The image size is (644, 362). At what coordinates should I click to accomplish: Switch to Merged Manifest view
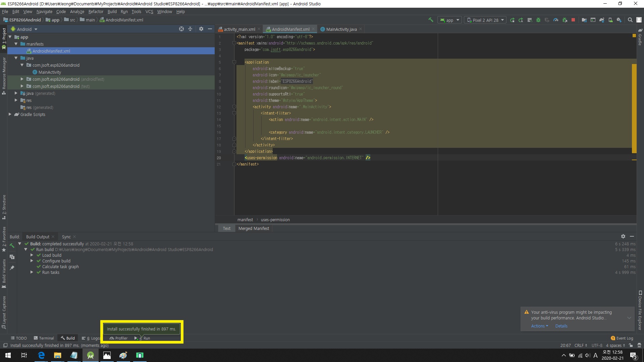point(254,228)
